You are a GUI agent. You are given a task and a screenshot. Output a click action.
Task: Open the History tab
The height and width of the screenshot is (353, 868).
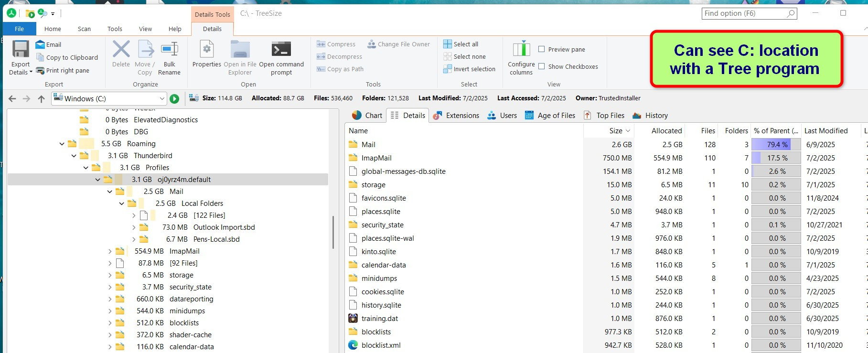pos(650,115)
